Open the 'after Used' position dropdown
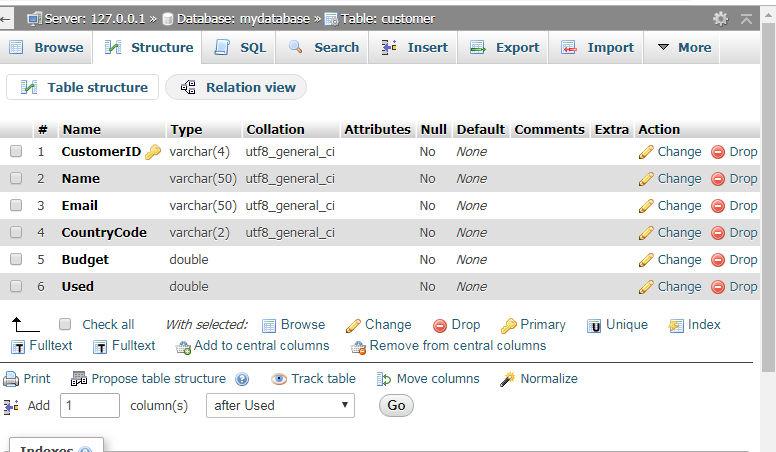Viewport: 776px width, 452px height. 280,405
